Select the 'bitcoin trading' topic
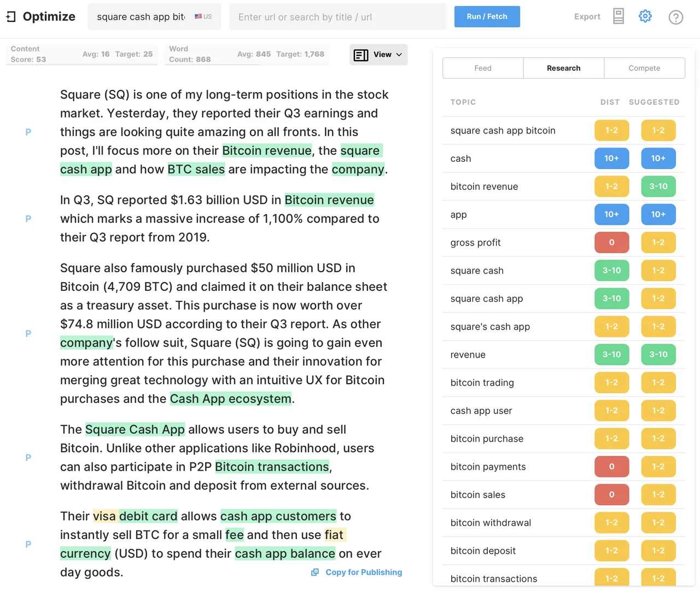The height and width of the screenshot is (591, 700). [564, 383]
